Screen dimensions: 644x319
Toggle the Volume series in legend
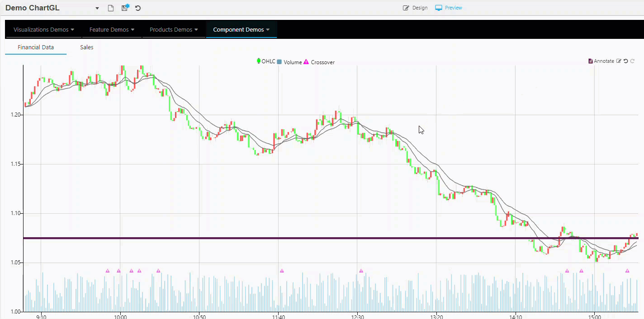click(289, 62)
